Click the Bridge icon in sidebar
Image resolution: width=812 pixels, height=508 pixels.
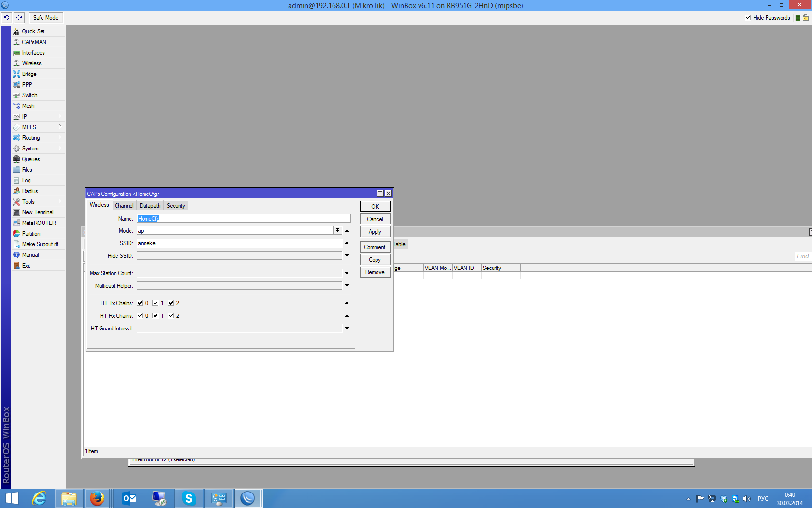tap(16, 74)
